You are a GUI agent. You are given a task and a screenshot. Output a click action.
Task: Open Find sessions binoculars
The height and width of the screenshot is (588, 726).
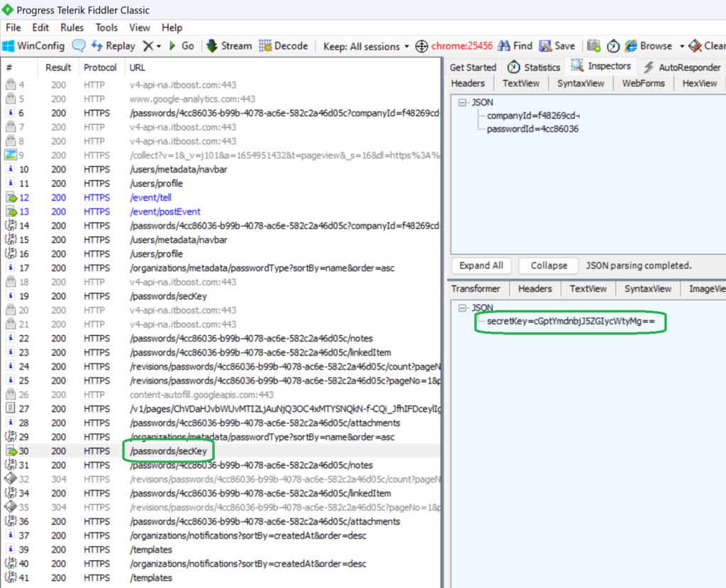coord(515,46)
